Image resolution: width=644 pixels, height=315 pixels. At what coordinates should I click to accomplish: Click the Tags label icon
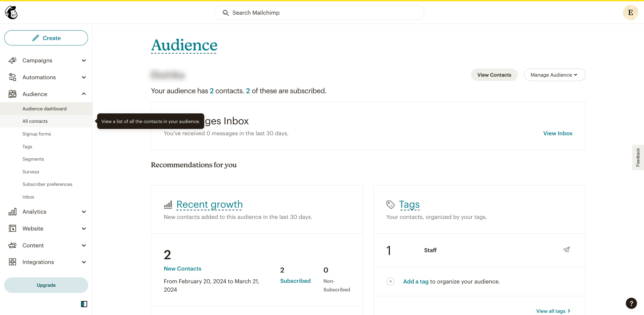(390, 205)
